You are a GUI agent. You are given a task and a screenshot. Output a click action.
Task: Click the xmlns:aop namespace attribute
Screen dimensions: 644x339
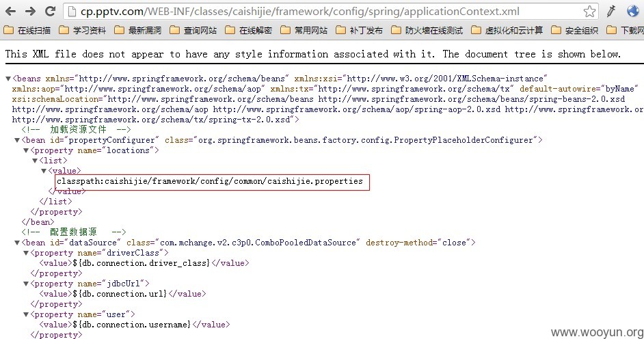[x=138, y=89]
